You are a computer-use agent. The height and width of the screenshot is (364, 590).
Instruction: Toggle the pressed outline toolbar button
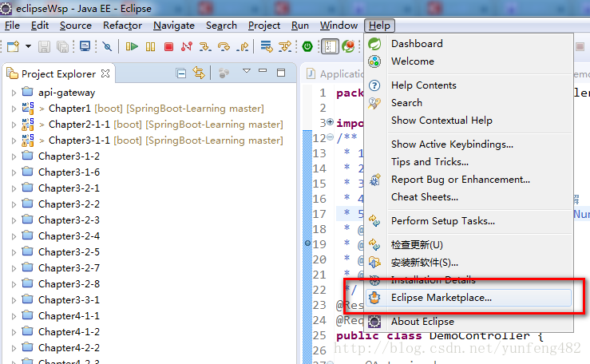330,46
